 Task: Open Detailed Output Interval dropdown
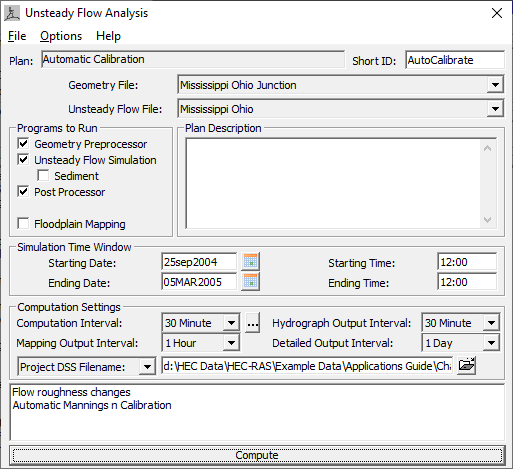[491, 343]
